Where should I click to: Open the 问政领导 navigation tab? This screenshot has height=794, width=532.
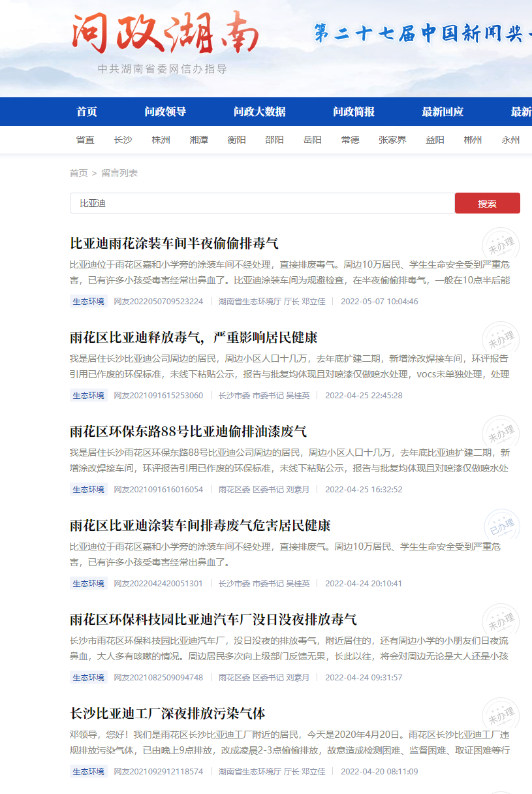[166, 112]
